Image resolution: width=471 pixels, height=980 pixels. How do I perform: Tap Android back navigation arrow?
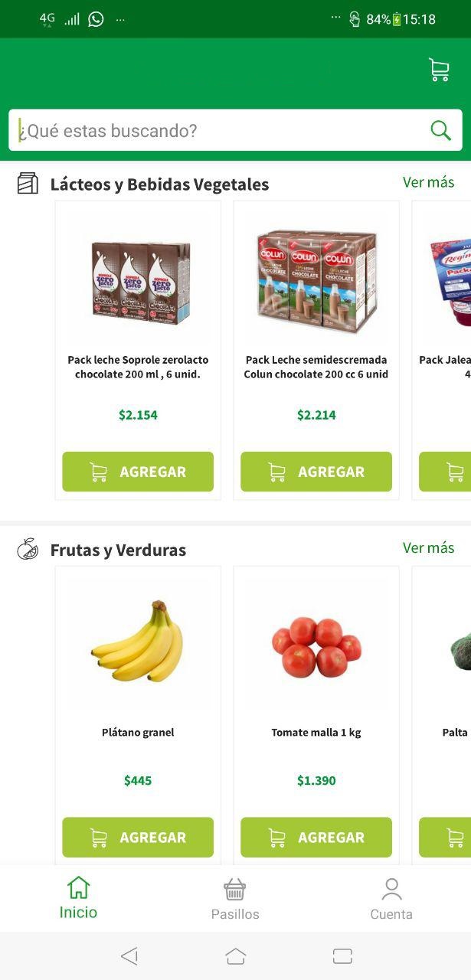click(x=129, y=955)
